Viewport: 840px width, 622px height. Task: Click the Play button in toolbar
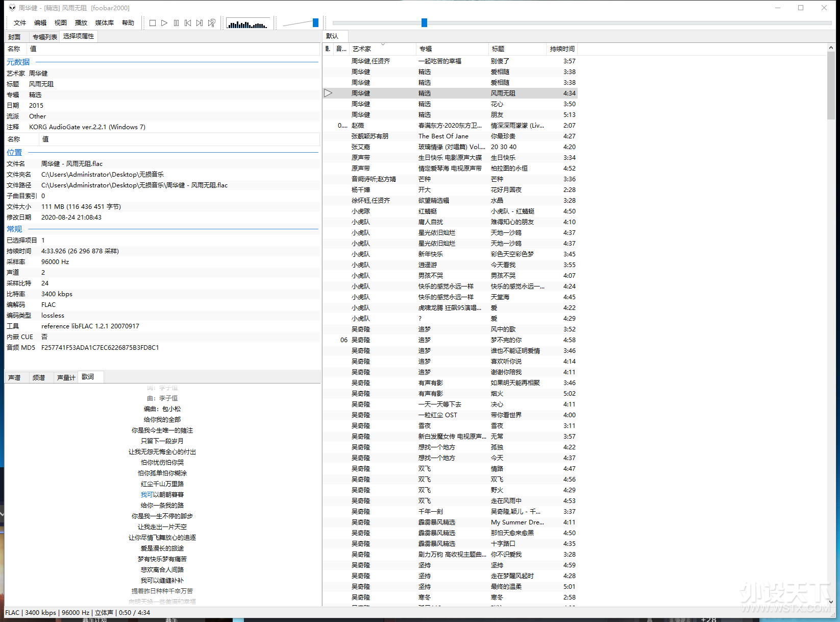point(164,23)
